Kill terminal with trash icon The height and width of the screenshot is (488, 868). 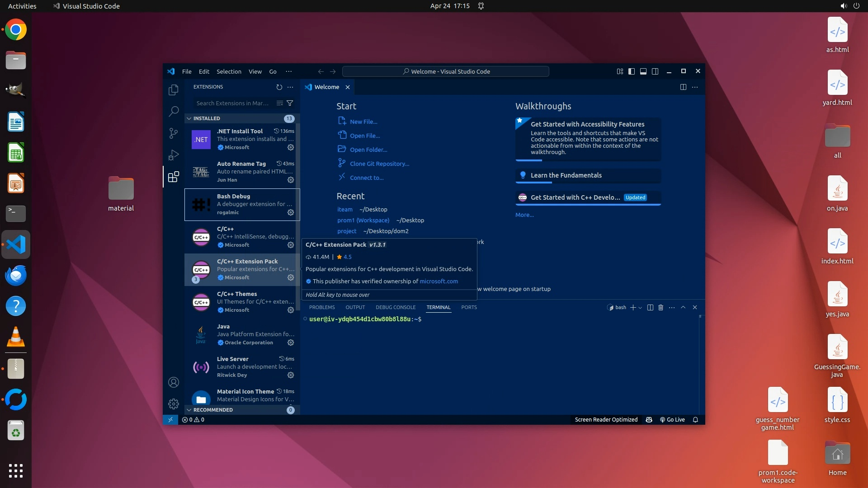click(660, 307)
